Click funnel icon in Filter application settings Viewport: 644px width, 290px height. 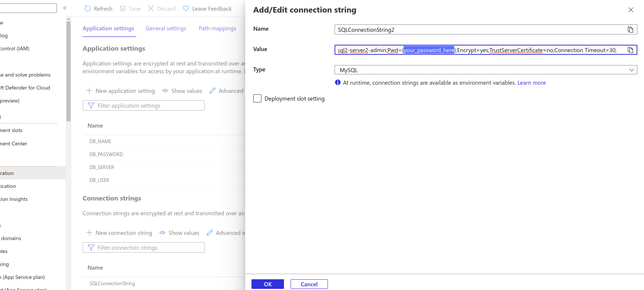[91, 106]
